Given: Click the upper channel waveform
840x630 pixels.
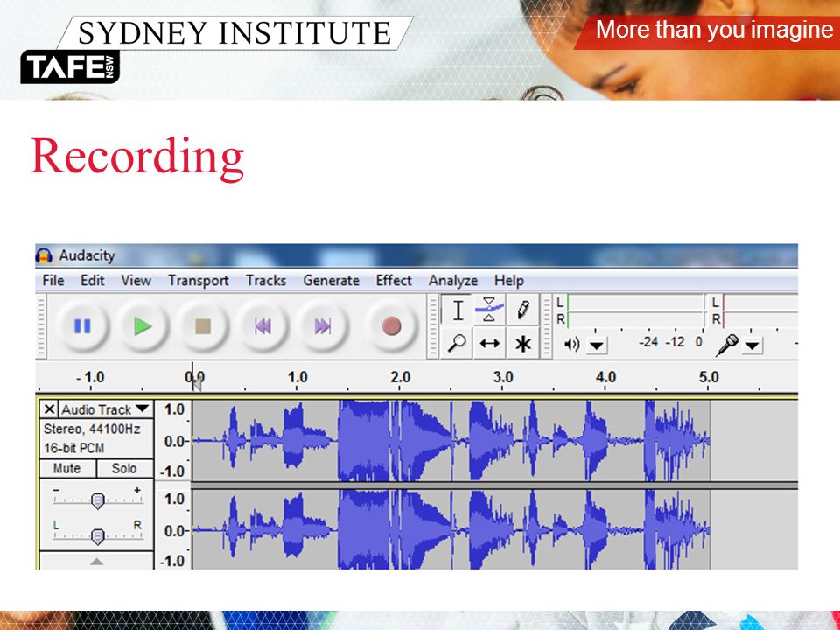Looking at the screenshot, I should [x=451, y=440].
